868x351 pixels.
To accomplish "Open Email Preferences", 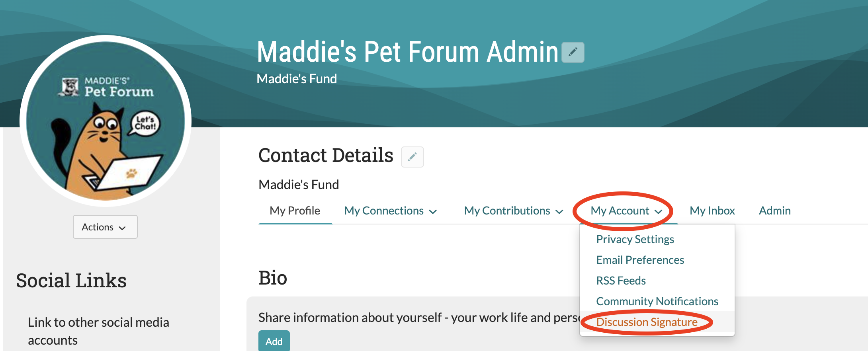I will coord(640,260).
